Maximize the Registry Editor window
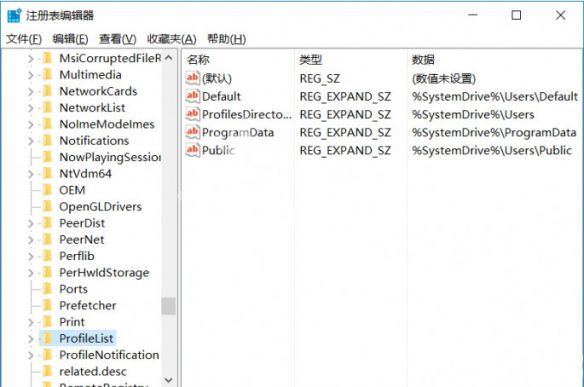This screenshot has width=584, height=387. [x=516, y=15]
